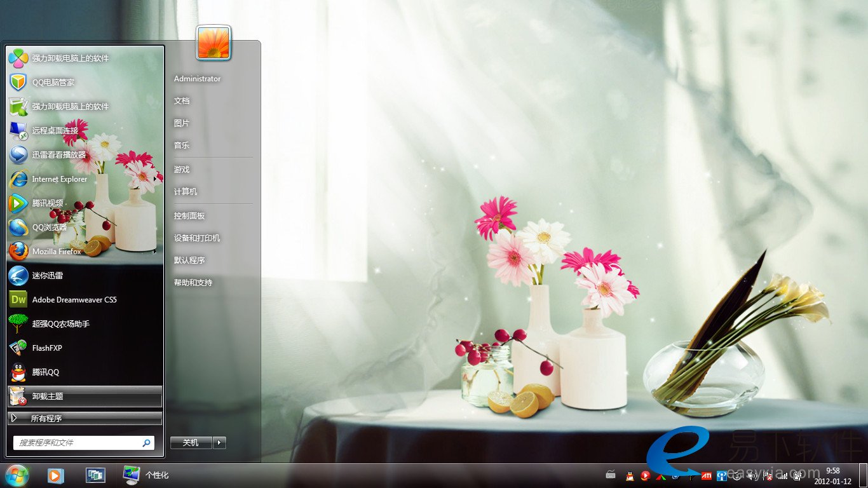Open the red ATI tray icon
The width and height of the screenshot is (868, 488).
[706, 476]
